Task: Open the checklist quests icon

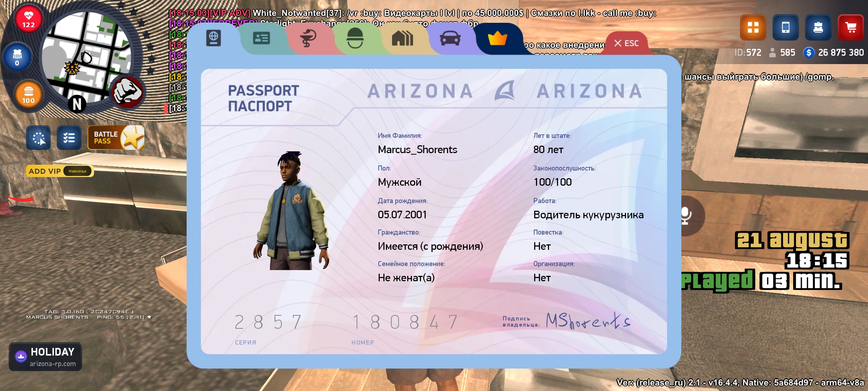Action: [69, 138]
